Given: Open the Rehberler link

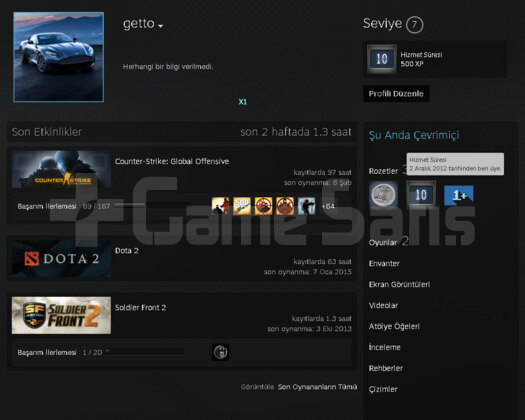Looking at the screenshot, I should [x=386, y=368].
